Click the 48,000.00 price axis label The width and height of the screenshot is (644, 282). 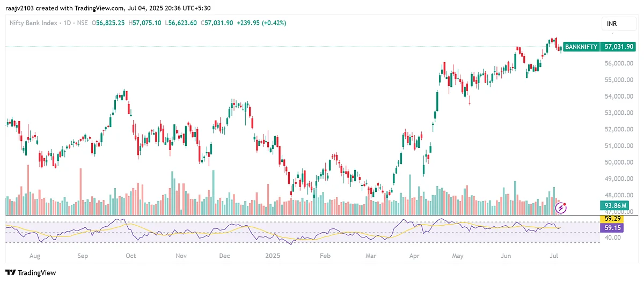pyautogui.click(x=618, y=195)
